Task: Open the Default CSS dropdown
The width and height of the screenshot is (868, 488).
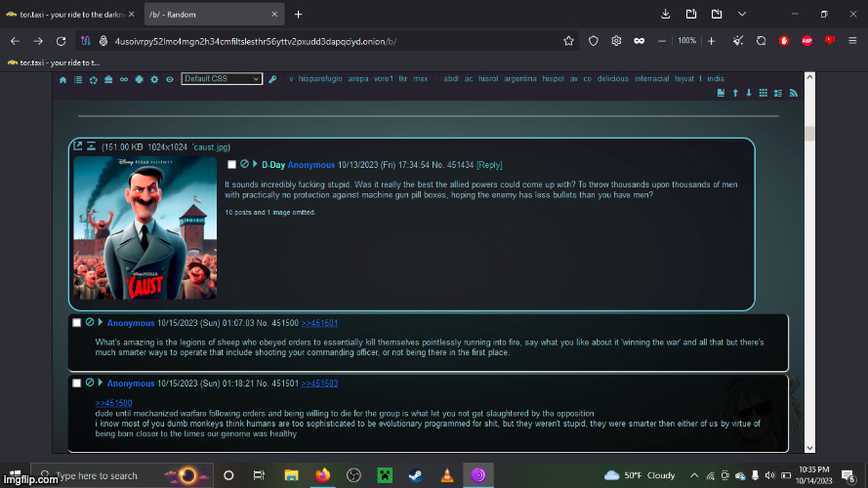Action: [x=222, y=79]
